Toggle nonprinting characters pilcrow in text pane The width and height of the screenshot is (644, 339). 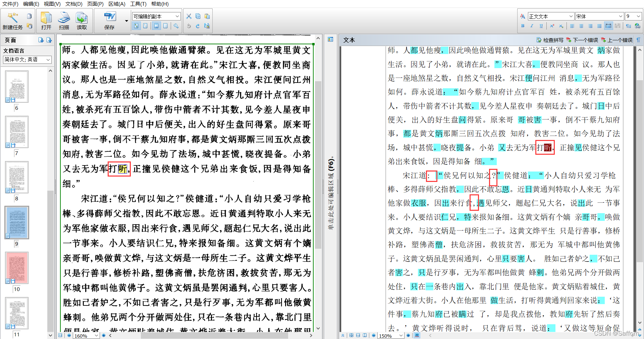638,40
